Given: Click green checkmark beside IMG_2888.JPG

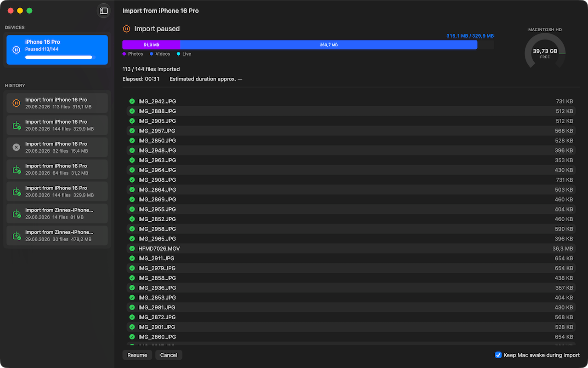Looking at the screenshot, I should pos(132,111).
